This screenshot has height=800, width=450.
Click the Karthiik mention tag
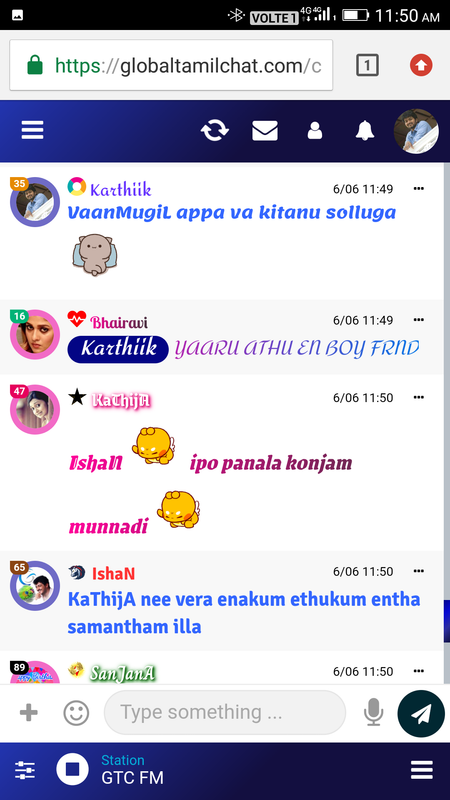[118, 349]
